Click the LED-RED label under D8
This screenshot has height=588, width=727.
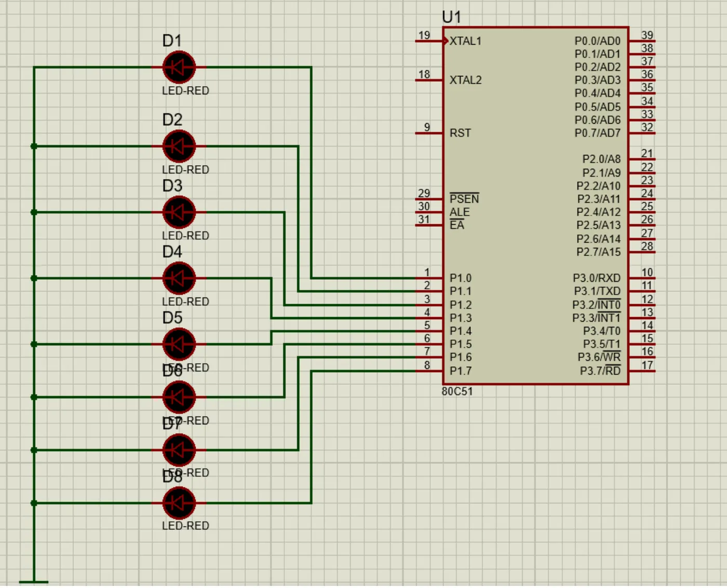pyautogui.click(x=185, y=525)
